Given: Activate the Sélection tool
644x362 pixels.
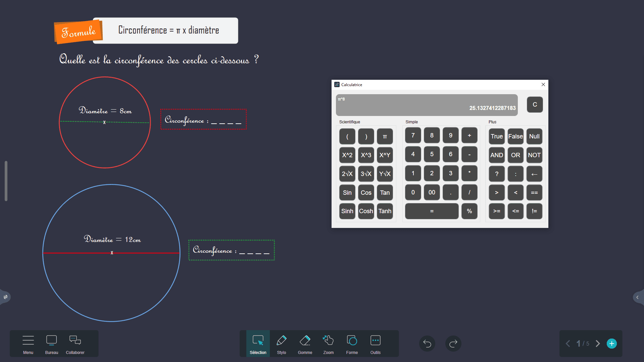Looking at the screenshot, I should 258,344.
